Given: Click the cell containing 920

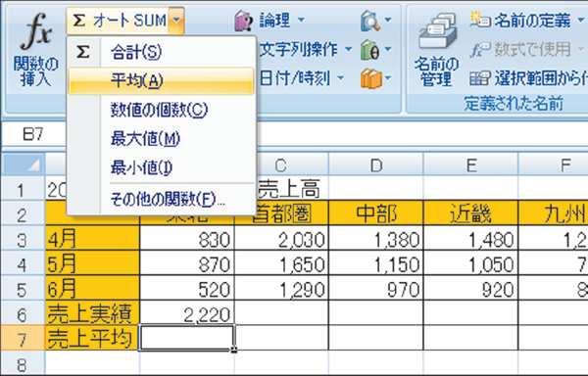Looking at the screenshot, I should (x=471, y=289).
